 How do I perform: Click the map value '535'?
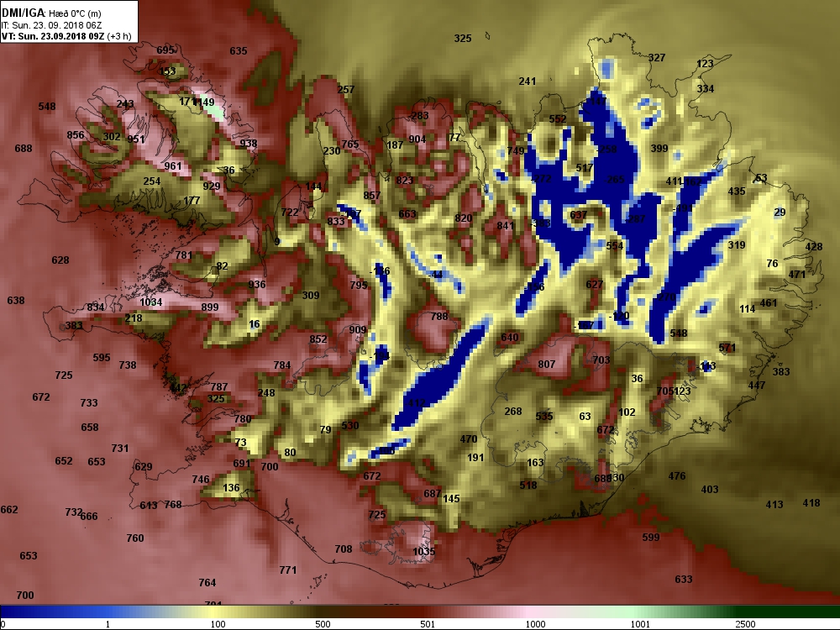[543, 417]
